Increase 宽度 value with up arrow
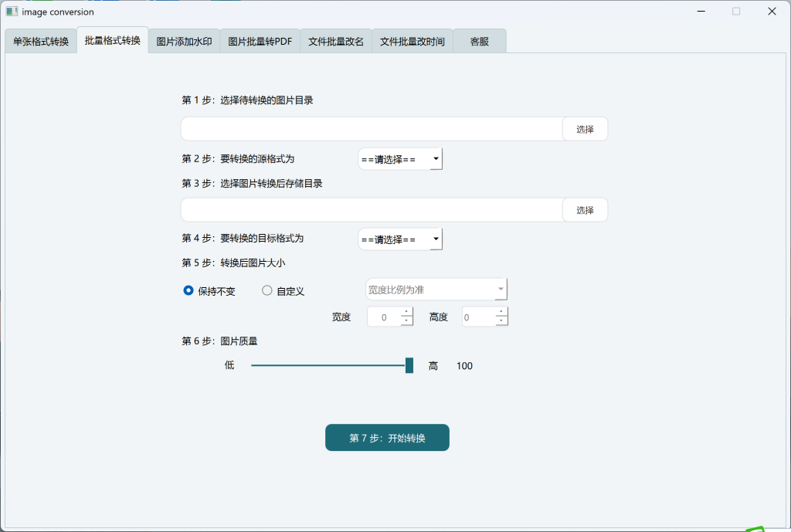 click(406, 312)
